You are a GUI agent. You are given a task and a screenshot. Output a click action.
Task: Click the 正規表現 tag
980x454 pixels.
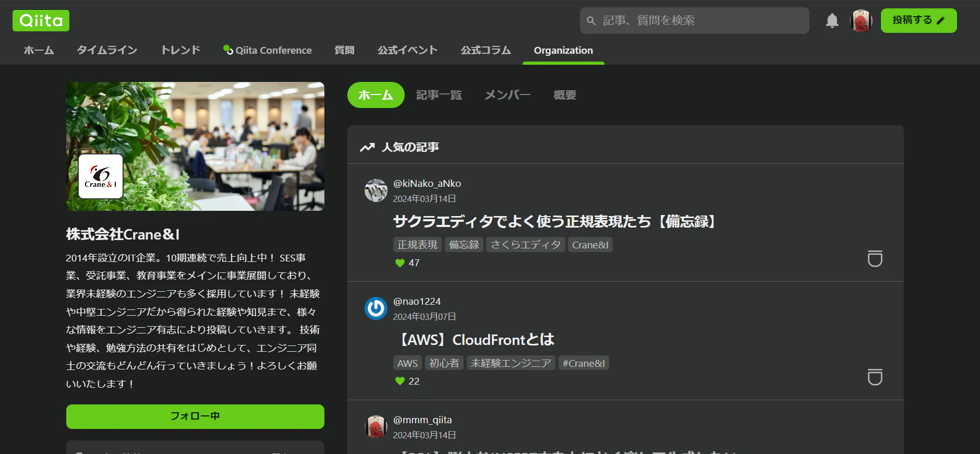point(417,245)
